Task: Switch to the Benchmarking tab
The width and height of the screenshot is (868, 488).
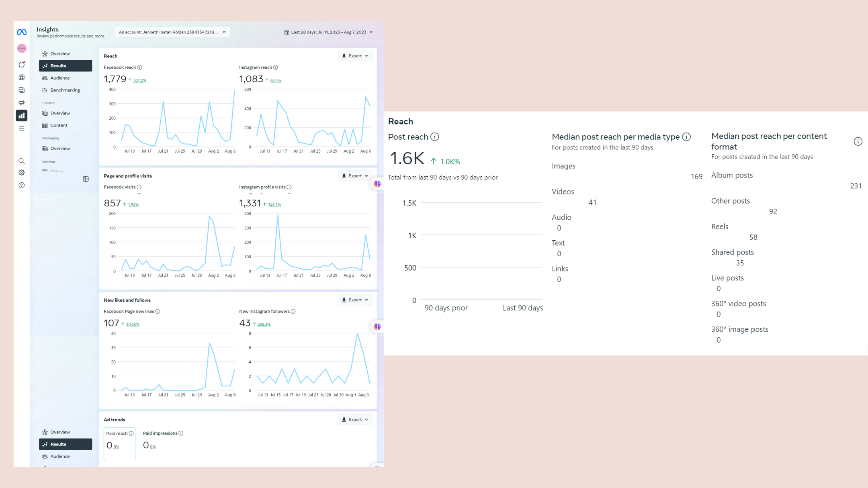Action: pyautogui.click(x=65, y=90)
